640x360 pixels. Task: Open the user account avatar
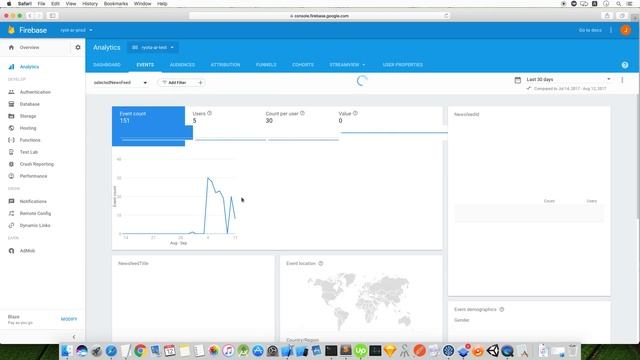point(625,30)
